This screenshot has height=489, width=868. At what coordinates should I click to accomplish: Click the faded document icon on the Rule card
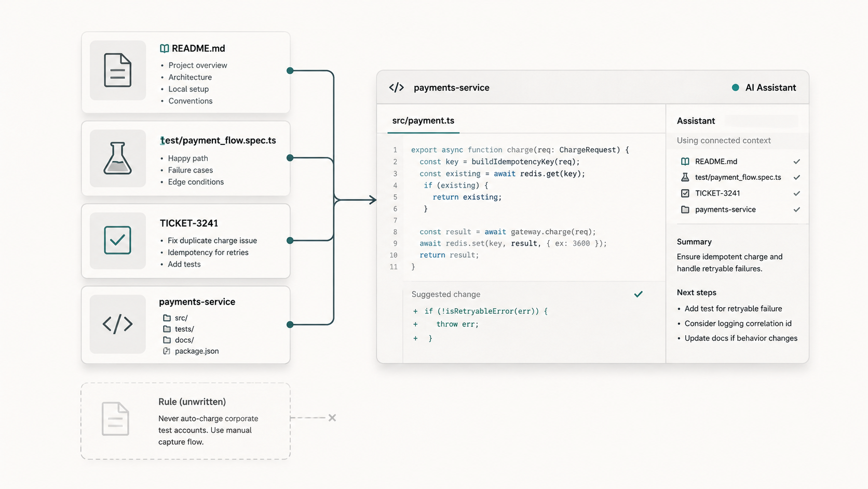(x=115, y=419)
